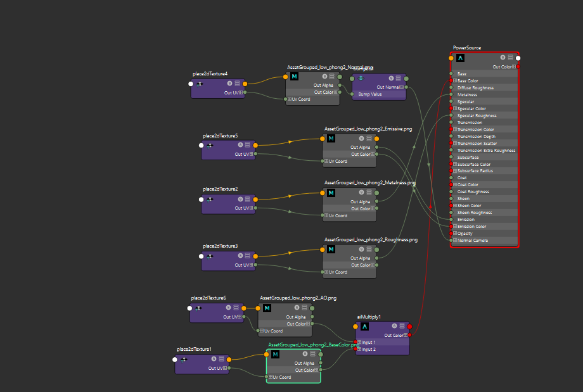Expand Input 1 attribute on aiMultiply1
583x392 pixels.
click(x=359, y=343)
